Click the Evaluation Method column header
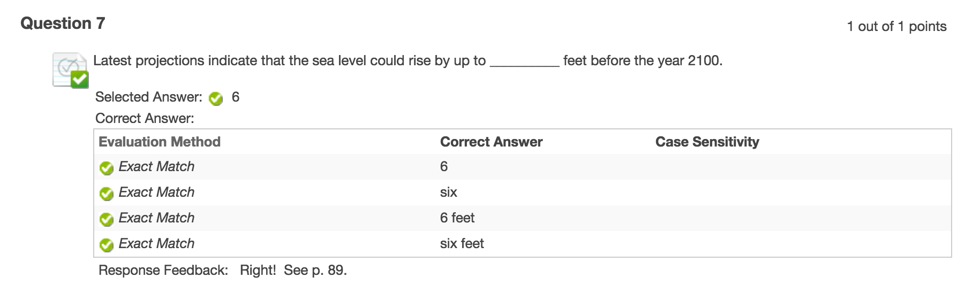 (160, 142)
